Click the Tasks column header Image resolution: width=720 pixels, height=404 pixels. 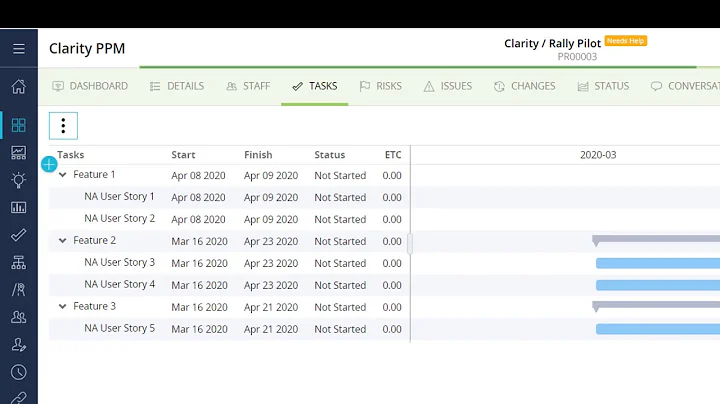point(71,155)
